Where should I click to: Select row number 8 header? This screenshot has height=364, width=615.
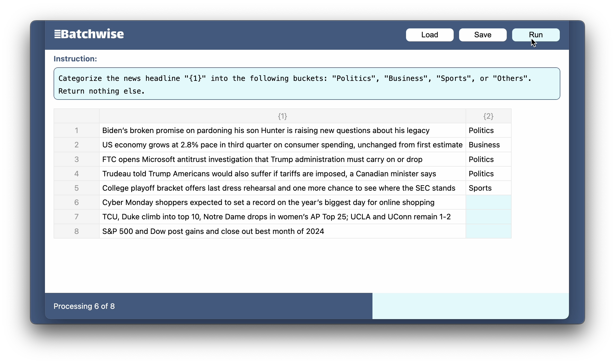click(77, 231)
